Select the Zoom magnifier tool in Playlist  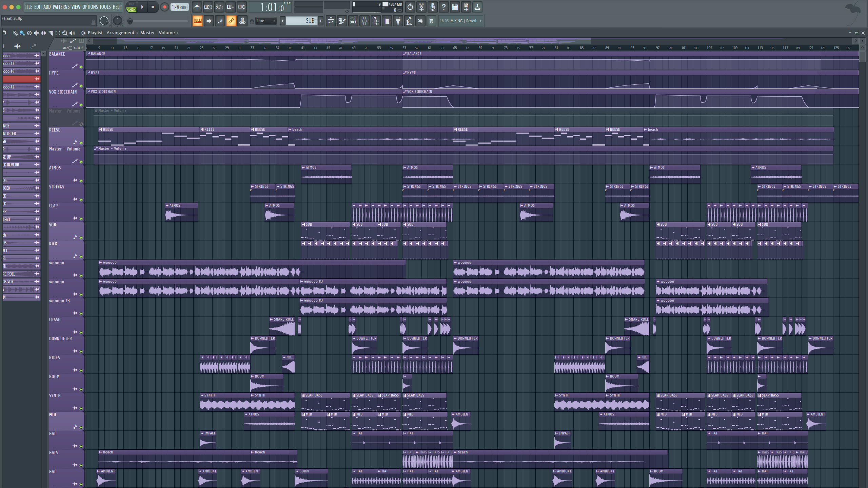click(x=65, y=33)
